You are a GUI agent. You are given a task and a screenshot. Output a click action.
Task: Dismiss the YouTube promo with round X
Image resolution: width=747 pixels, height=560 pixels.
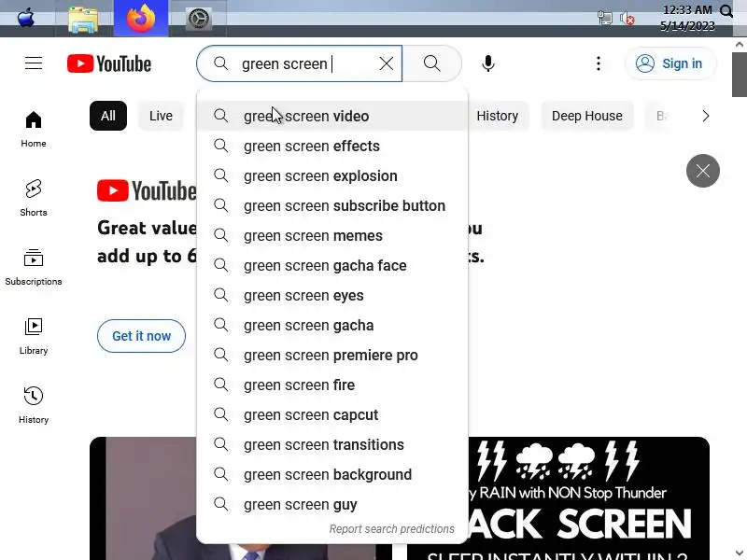tap(703, 171)
